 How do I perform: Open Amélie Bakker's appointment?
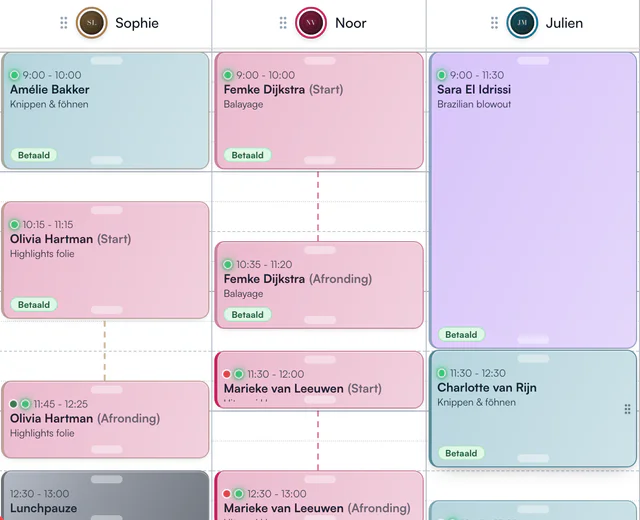105,111
